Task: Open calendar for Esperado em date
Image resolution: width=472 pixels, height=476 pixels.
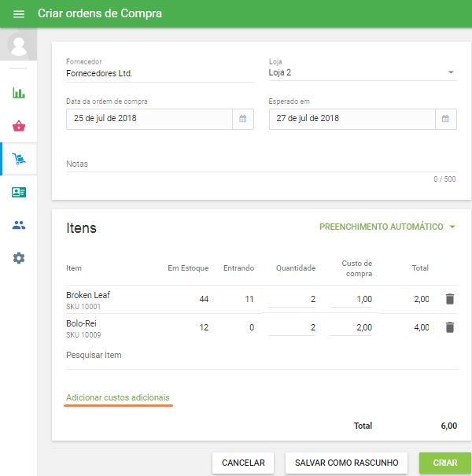Action: pyautogui.click(x=445, y=119)
